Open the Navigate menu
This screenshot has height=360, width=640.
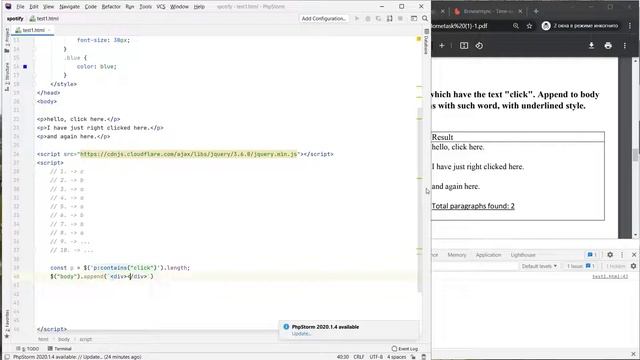click(x=69, y=7)
